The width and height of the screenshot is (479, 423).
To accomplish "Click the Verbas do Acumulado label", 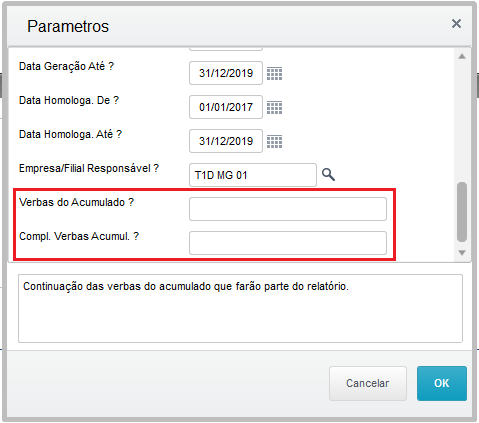I will (76, 202).
